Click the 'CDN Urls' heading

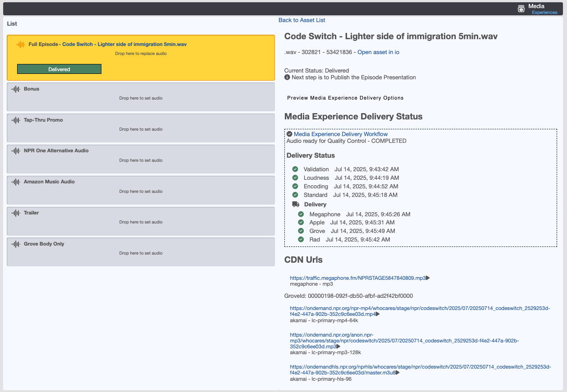point(303,260)
